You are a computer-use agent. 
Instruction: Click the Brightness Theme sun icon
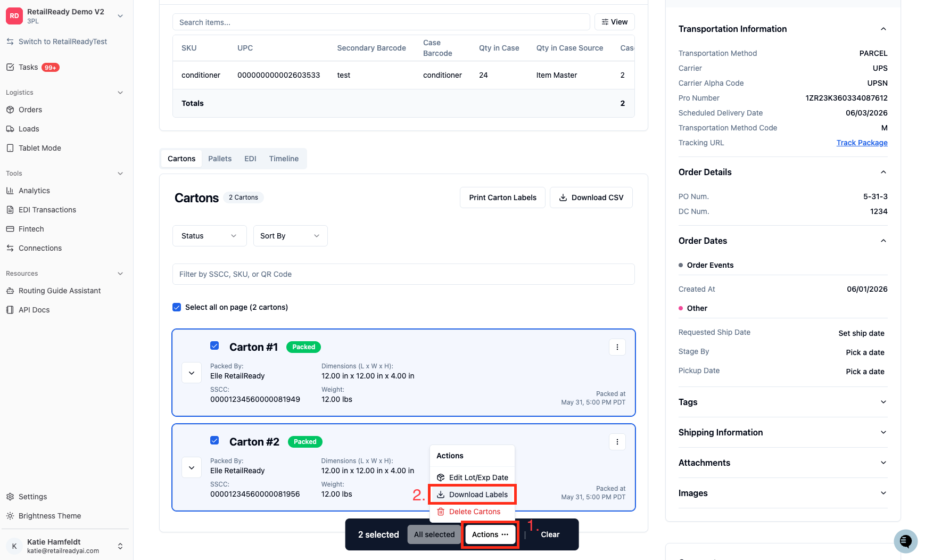click(x=10, y=516)
